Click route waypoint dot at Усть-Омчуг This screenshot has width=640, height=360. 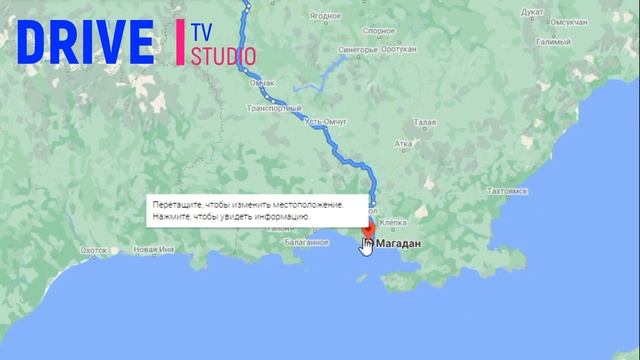pyautogui.click(x=325, y=129)
